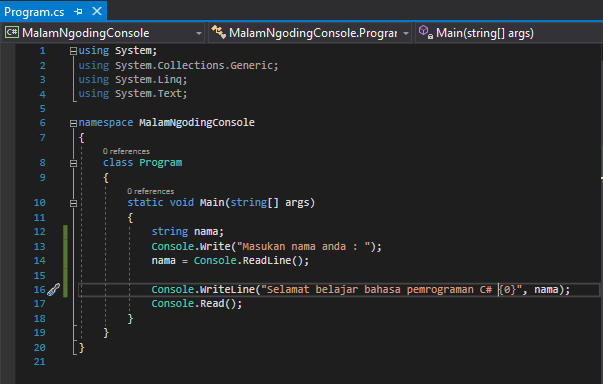Open the MalamNgodingConsole.Program type dropdown
The width and height of the screenshot is (603, 384).
click(310, 33)
